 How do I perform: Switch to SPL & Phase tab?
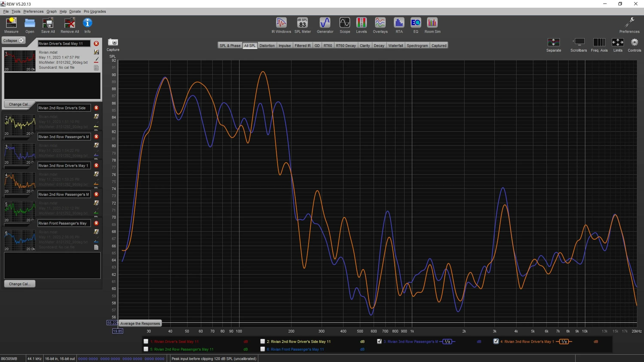click(x=230, y=45)
